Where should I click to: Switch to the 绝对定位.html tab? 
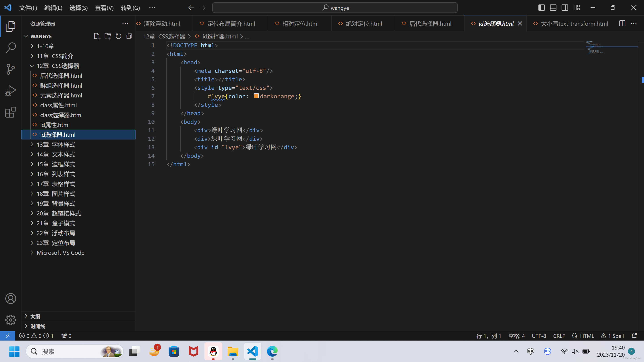(364, 24)
